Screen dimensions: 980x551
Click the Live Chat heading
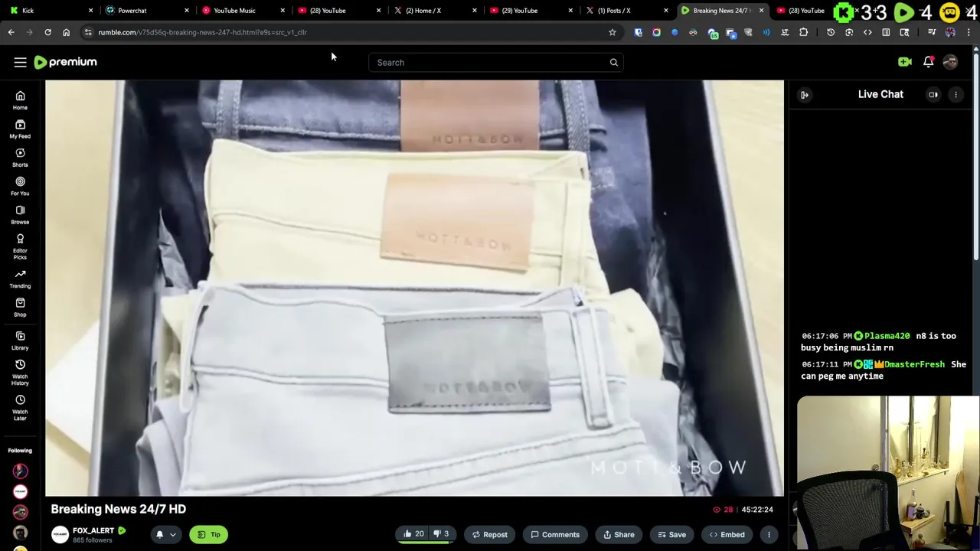point(880,94)
